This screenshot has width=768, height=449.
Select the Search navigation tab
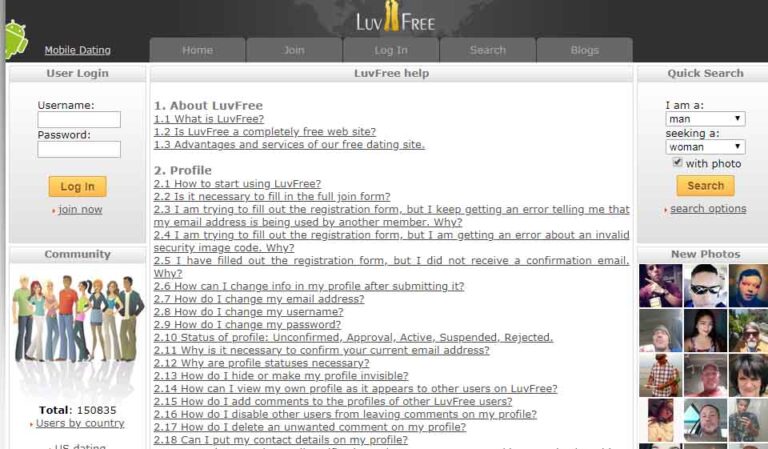487,50
